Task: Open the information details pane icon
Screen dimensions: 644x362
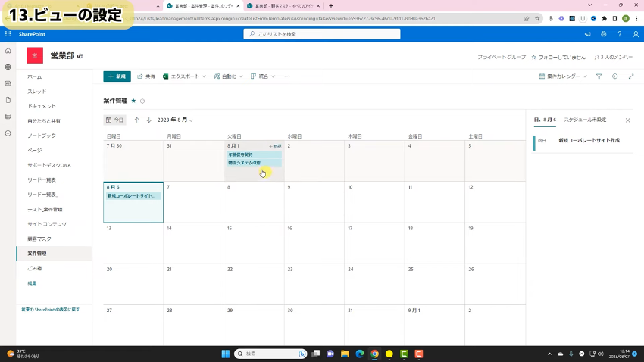Action: (614, 76)
